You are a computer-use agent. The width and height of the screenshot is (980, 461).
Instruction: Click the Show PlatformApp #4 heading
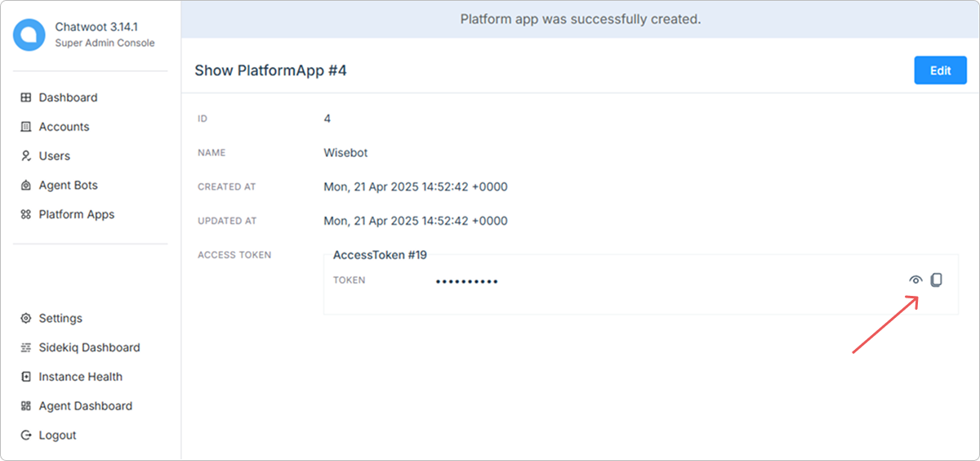[270, 70]
